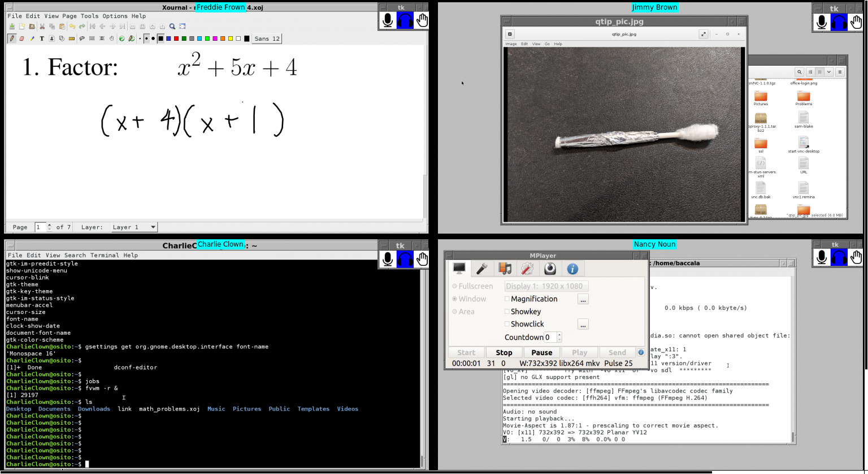Choose the red pen color swatch
The image size is (868, 474).
pos(176,38)
